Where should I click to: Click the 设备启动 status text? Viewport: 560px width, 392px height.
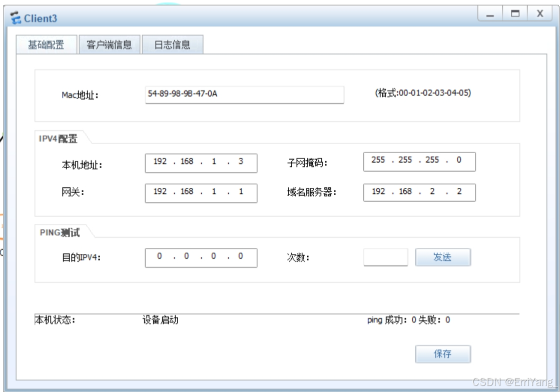tap(160, 320)
